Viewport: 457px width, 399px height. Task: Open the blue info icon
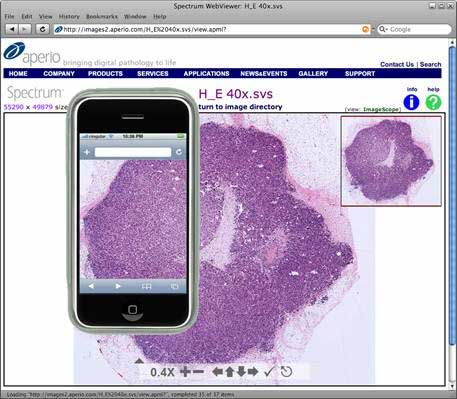point(411,102)
